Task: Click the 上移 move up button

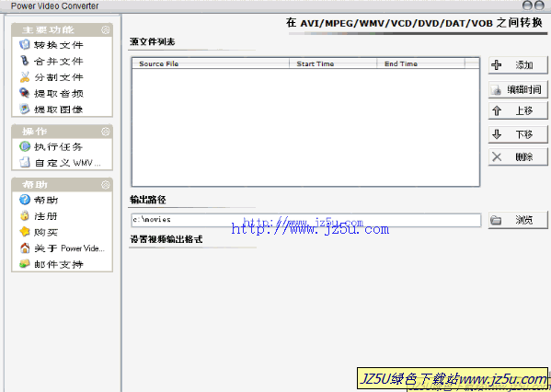Action: (518, 111)
